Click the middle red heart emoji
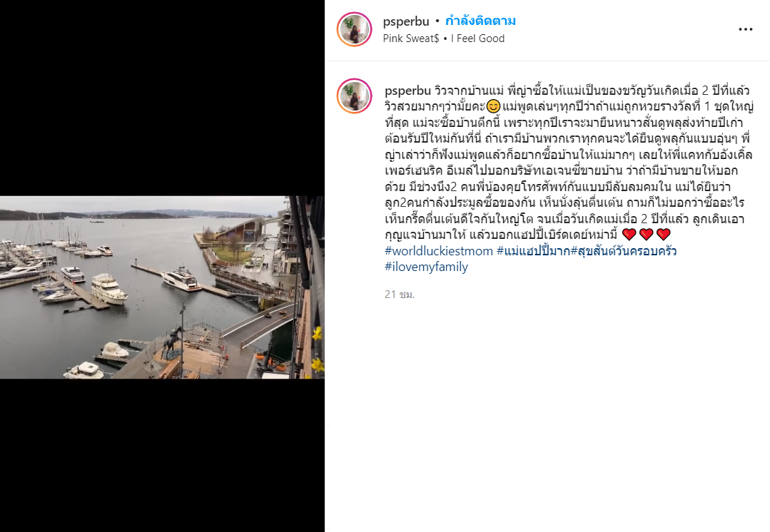This screenshot has height=532, width=770. pos(647,234)
